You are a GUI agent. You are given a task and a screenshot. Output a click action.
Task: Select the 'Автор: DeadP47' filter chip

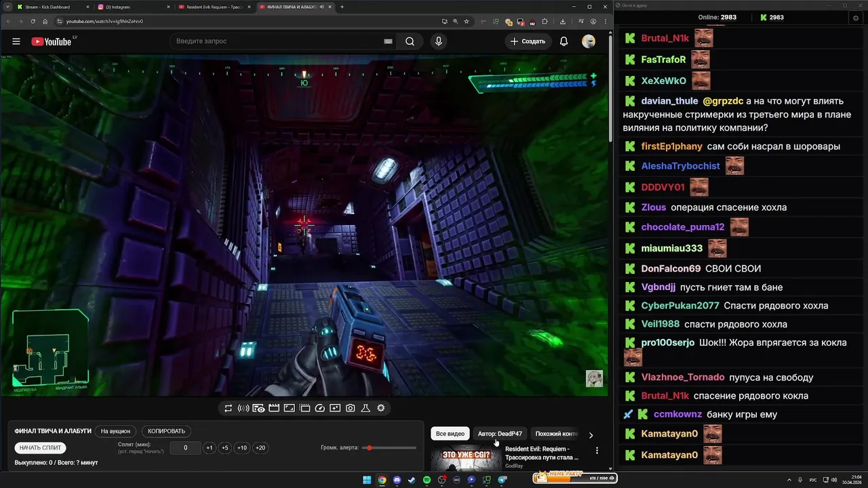[500, 434]
